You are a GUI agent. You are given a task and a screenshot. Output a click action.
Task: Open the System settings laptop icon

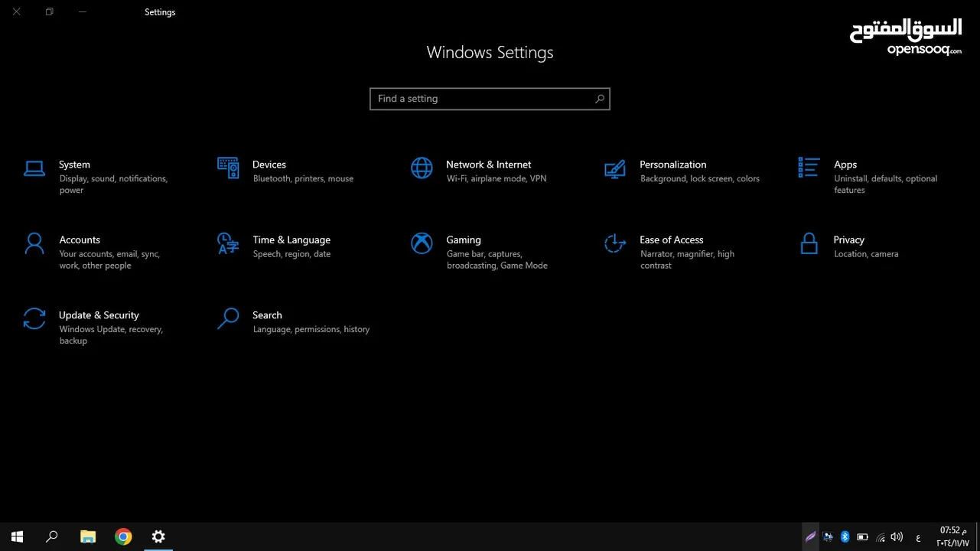pos(34,168)
